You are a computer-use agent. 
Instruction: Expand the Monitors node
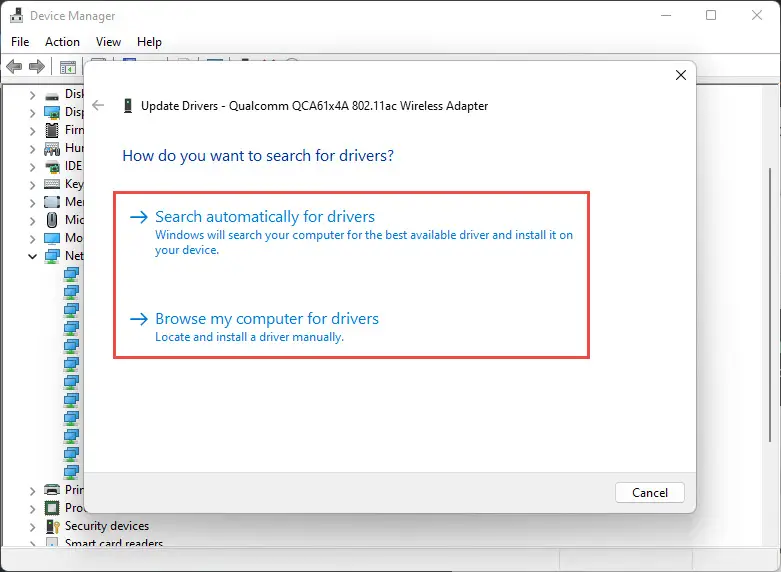tap(32, 239)
